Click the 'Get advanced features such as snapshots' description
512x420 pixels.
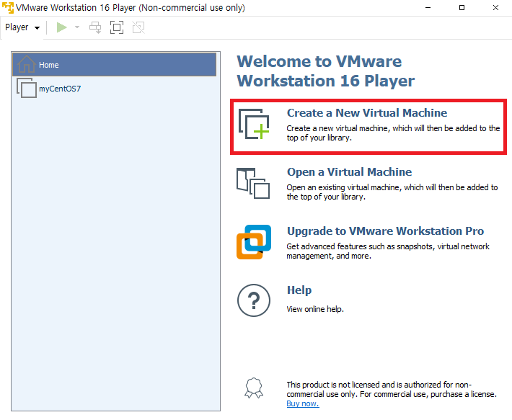[x=388, y=251]
